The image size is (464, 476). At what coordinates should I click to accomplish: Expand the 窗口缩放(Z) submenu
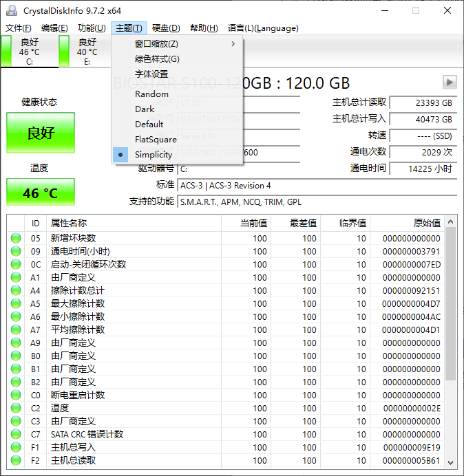coord(177,44)
